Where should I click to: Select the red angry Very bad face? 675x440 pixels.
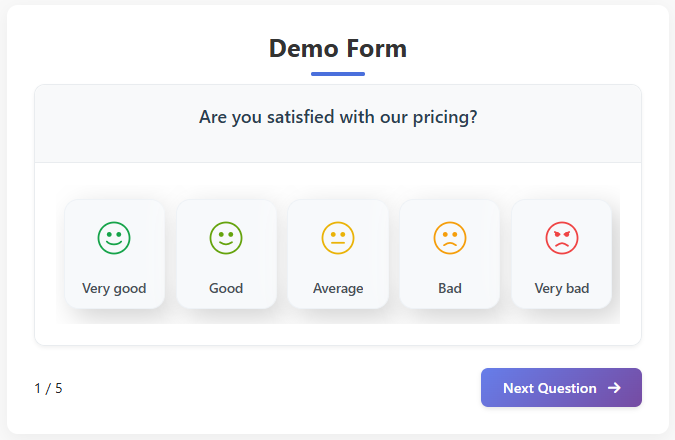click(x=562, y=238)
